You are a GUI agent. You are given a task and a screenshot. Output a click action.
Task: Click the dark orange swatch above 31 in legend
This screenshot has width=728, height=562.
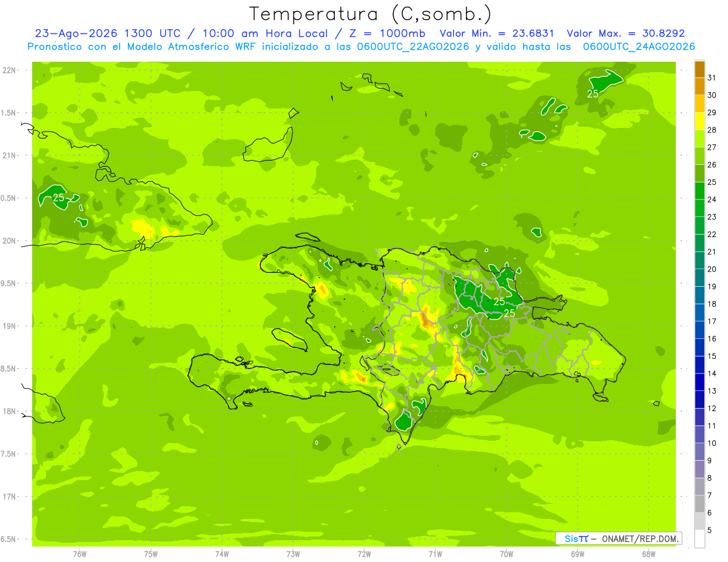pyautogui.click(x=699, y=69)
